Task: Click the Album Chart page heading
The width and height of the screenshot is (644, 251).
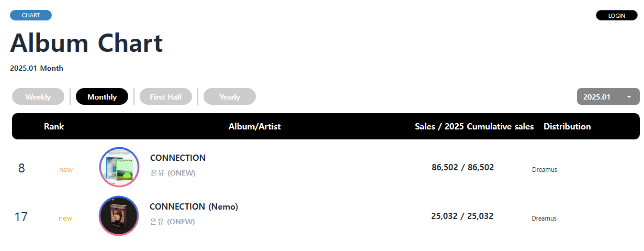Action: point(87,43)
